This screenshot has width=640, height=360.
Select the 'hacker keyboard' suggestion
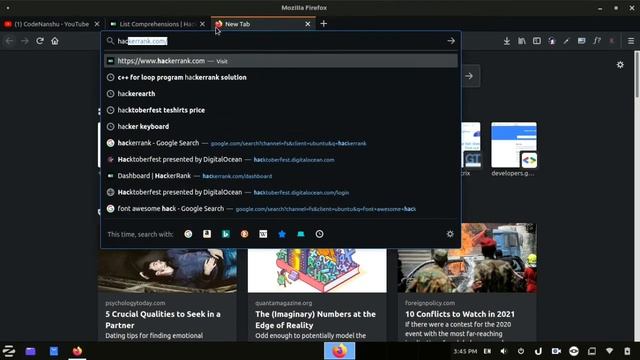pyautogui.click(x=281, y=127)
